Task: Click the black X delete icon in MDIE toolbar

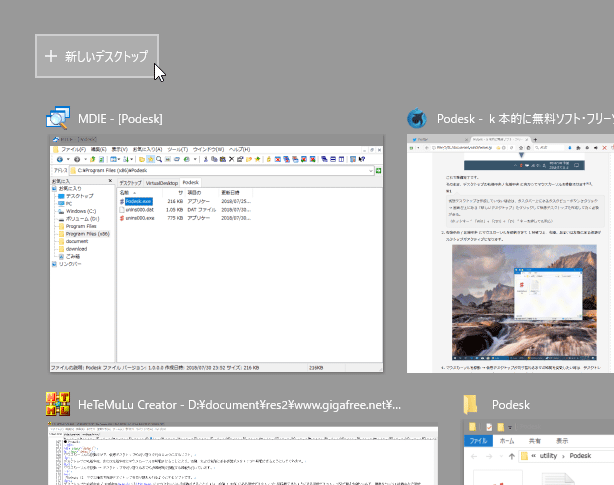Action: click(x=231, y=159)
